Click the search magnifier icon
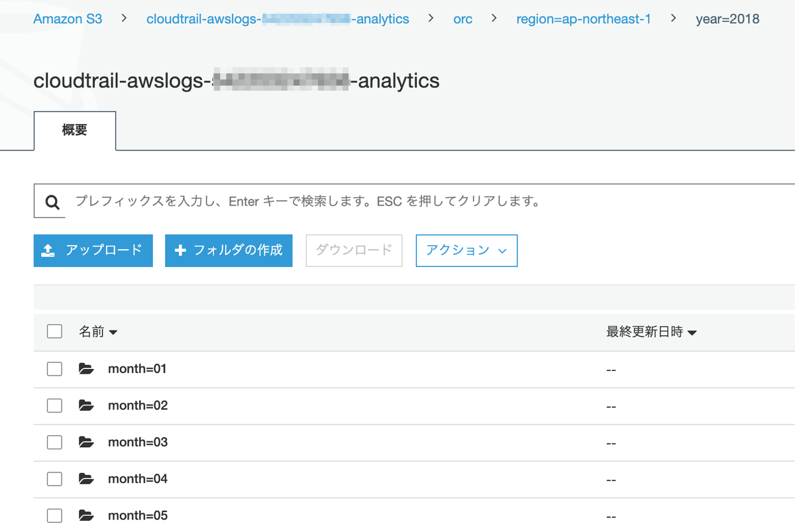Viewport: 795px width, 532px height. pos(52,201)
